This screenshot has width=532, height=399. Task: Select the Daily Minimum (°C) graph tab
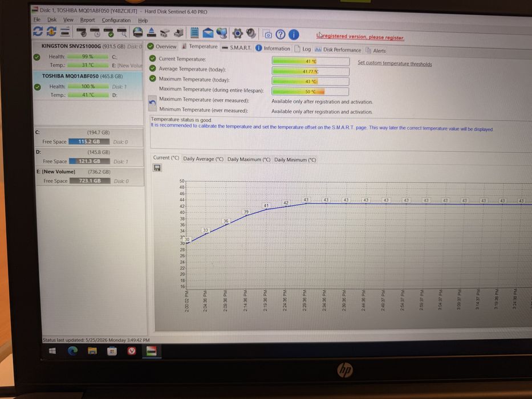295,160
